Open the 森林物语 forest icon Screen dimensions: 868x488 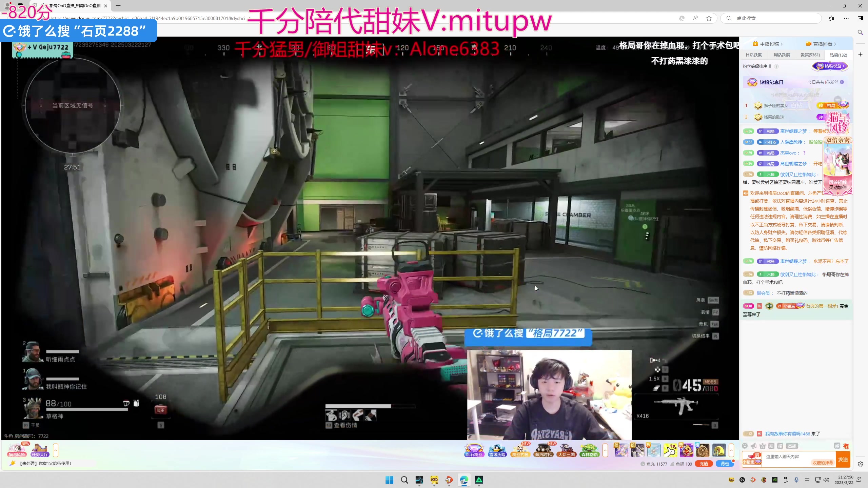[589, 450]
